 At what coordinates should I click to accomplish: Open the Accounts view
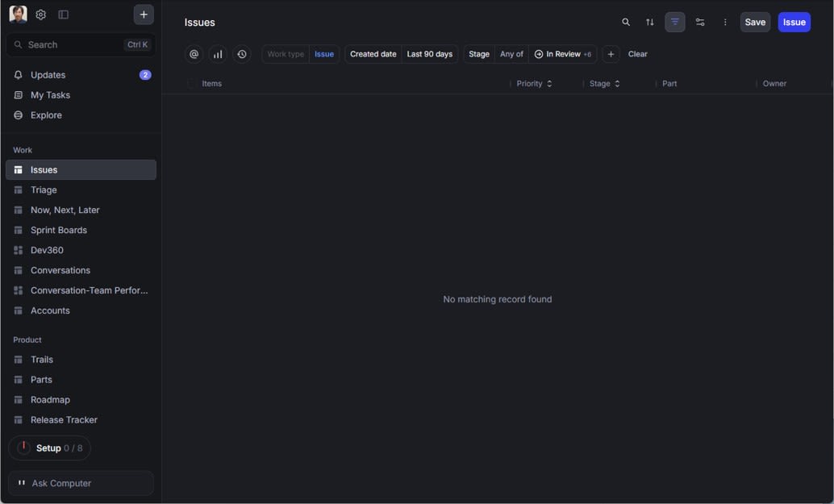coord(81,311)
